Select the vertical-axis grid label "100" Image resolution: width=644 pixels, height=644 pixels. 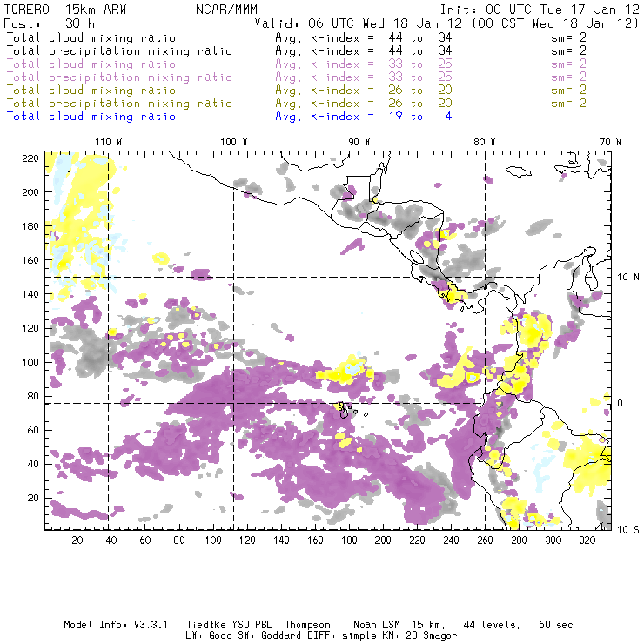click(x=30, y=362)
